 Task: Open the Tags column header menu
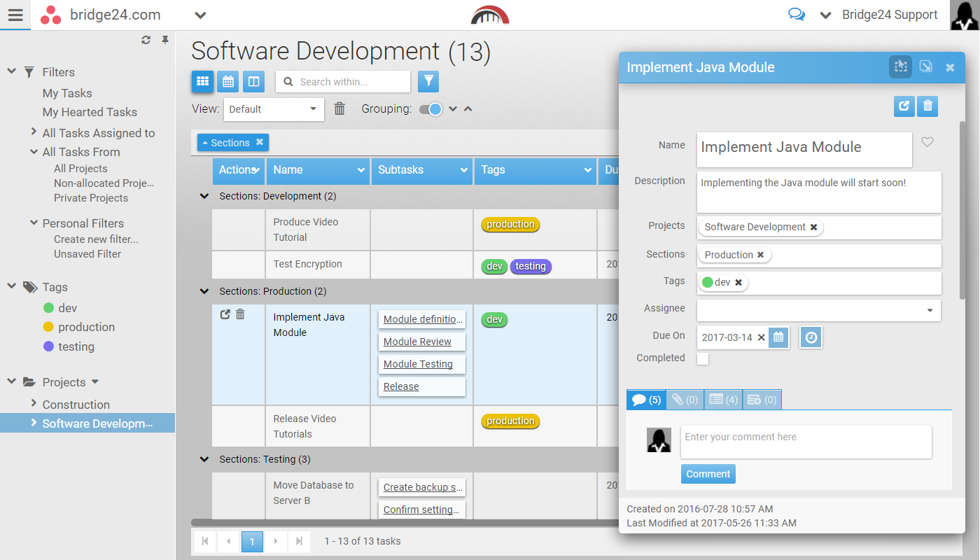point(588,170)
